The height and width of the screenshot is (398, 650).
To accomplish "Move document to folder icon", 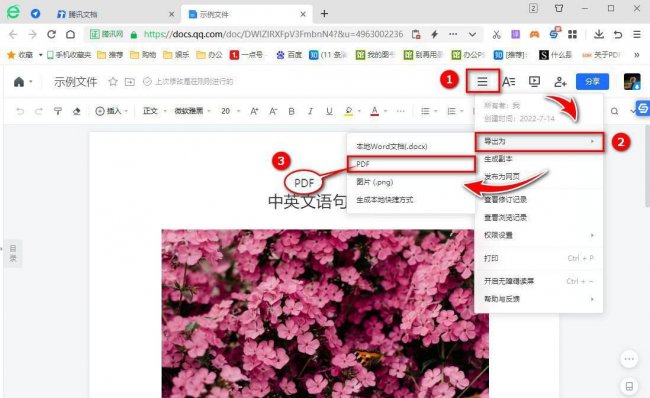I will click(130, 82).
